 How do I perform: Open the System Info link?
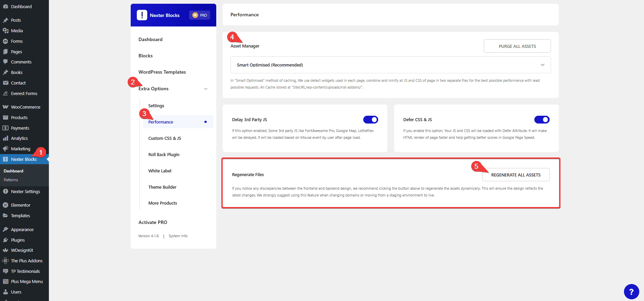178,236
